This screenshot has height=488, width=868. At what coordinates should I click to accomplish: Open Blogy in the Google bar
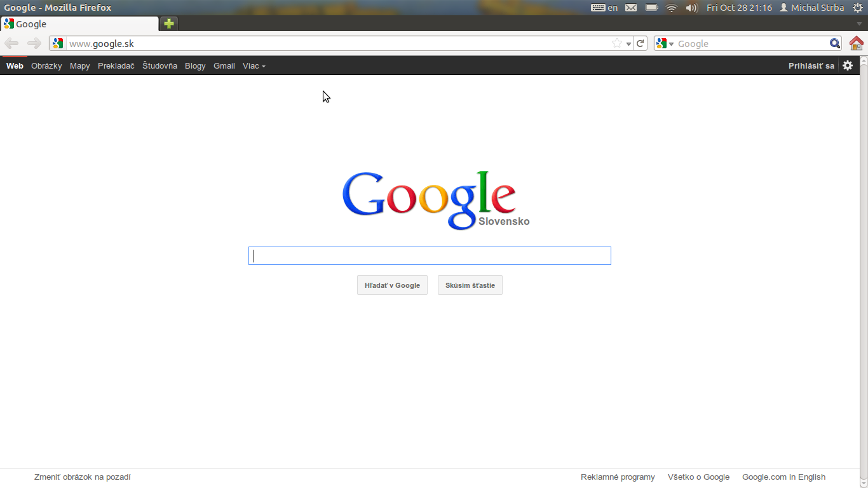(x=195, y=65)
